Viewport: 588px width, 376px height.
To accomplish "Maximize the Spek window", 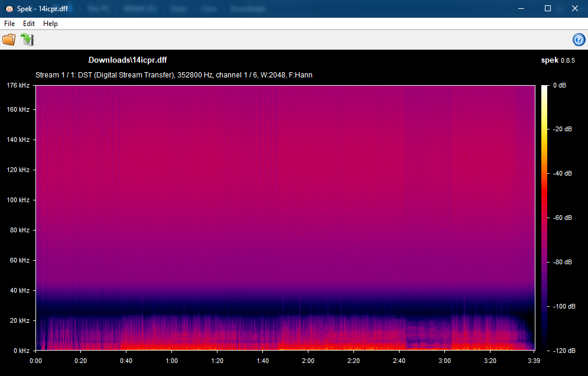I will [547, 8].
